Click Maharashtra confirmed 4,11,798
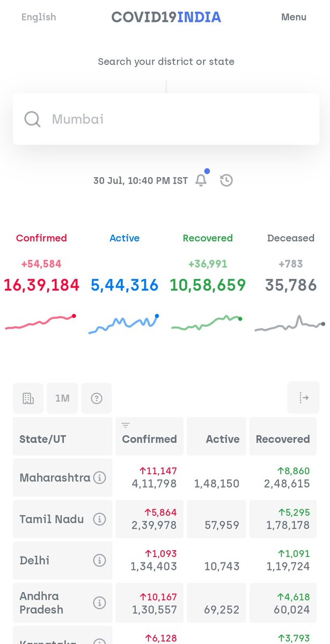The width and height of the screenshot is (330, 644). [x=154, y=484]
